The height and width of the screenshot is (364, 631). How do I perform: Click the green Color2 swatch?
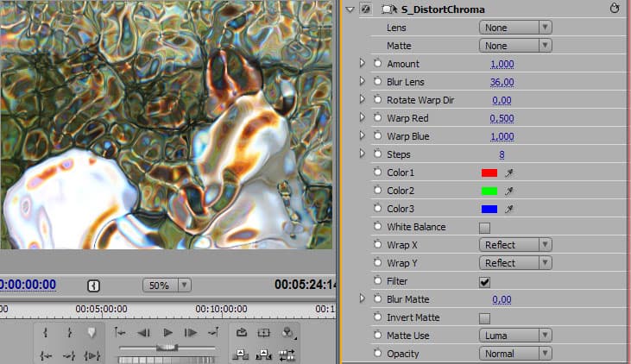(489, 191)
